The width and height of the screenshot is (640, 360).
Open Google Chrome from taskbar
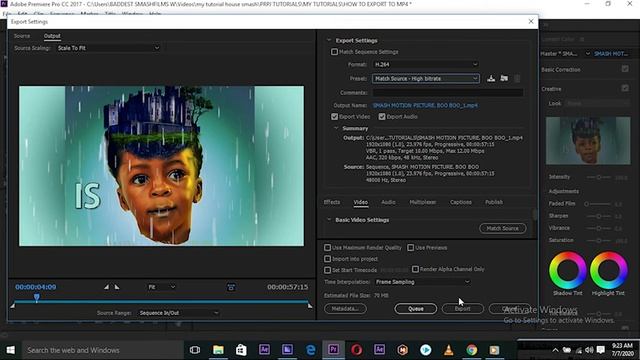pos(471,350)
